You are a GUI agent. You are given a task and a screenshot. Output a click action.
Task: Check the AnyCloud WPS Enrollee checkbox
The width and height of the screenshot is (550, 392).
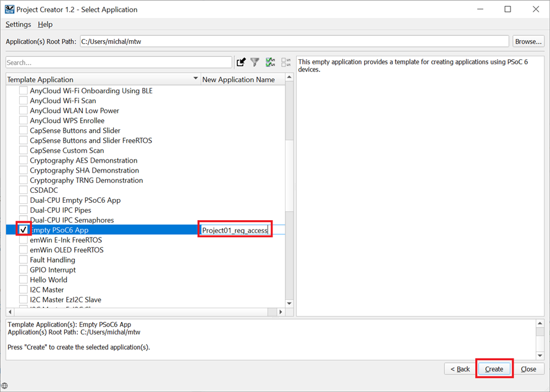23,121
